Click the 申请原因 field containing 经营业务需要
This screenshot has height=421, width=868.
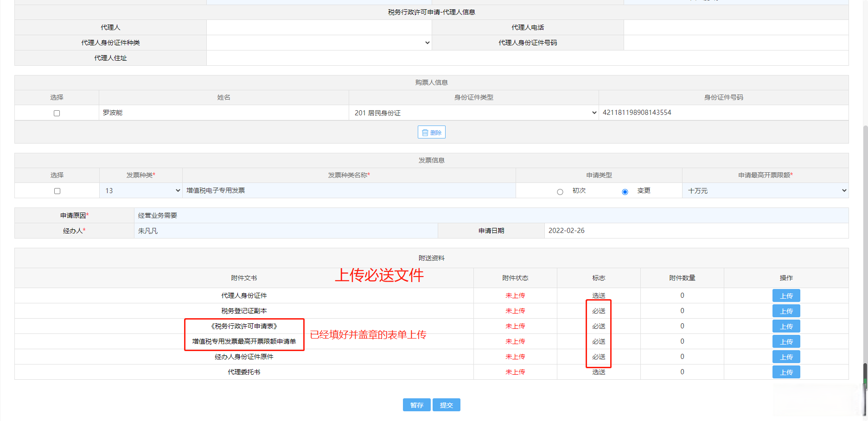coord(491,215)
